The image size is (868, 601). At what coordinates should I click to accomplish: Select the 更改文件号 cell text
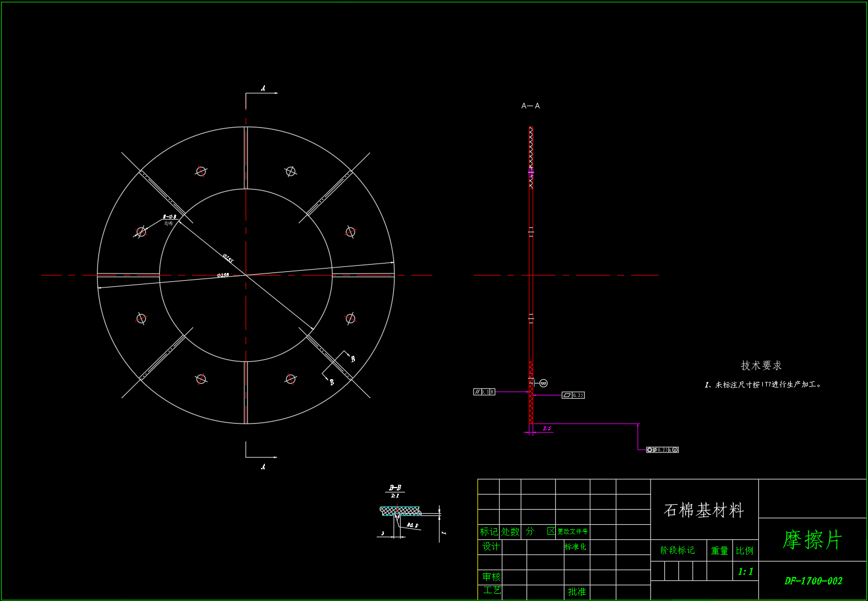click(573, 532)
